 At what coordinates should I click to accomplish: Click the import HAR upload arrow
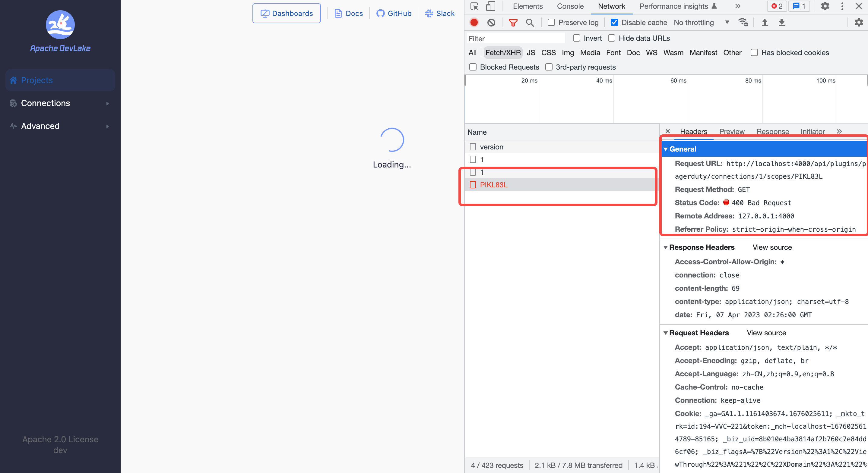(765, 23)
